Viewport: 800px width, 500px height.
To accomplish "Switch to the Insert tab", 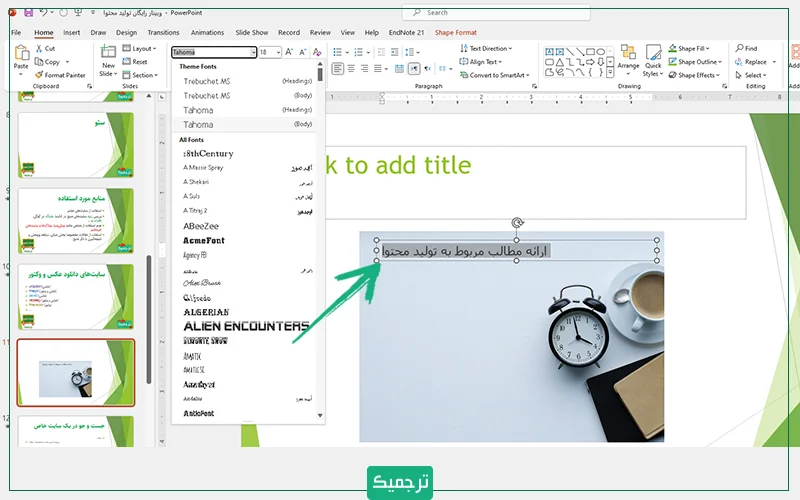I will pyautogui.click(x=71, y=32).
